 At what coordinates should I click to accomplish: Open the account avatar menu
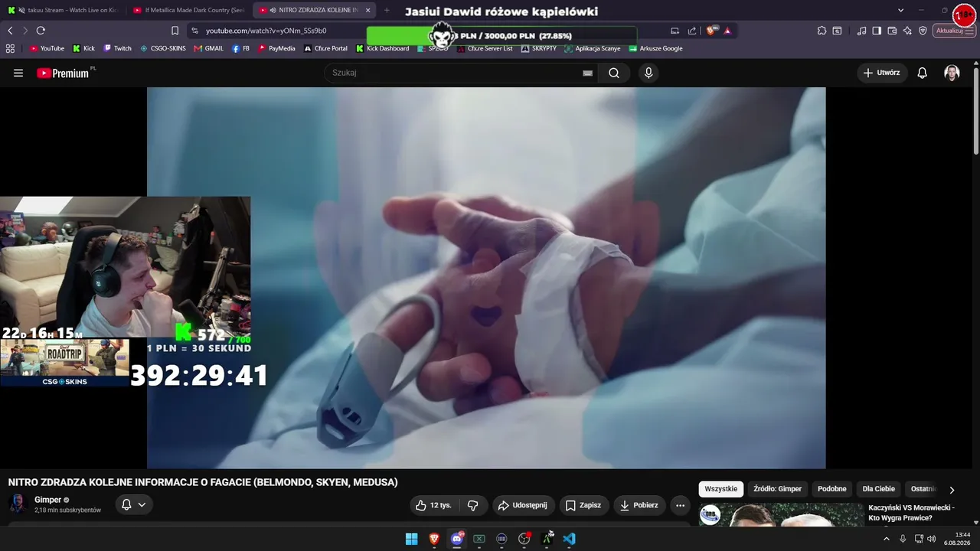[952, 73]
